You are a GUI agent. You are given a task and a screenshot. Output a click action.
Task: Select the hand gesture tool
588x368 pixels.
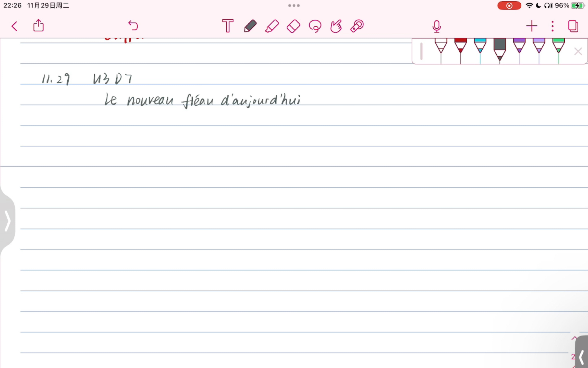tap(336, 26)
